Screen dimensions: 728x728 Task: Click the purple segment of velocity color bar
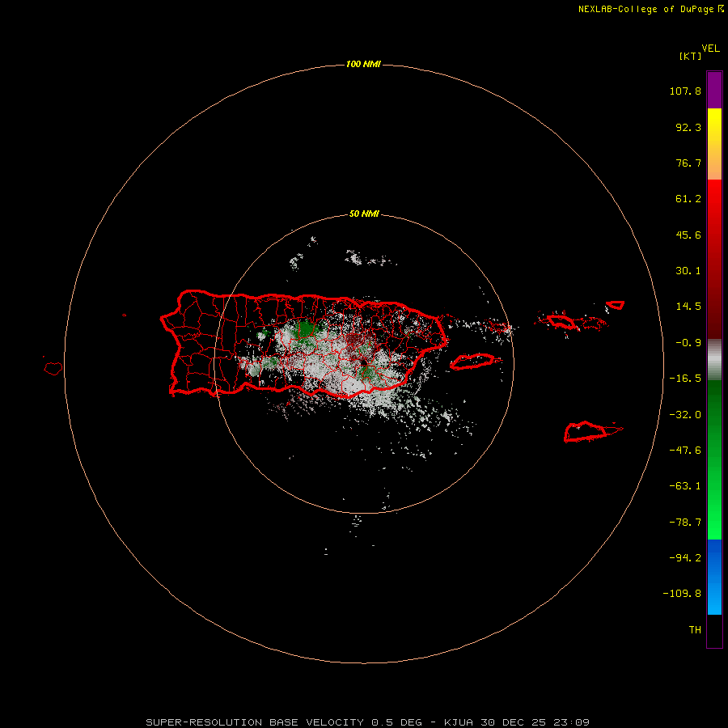714,90
